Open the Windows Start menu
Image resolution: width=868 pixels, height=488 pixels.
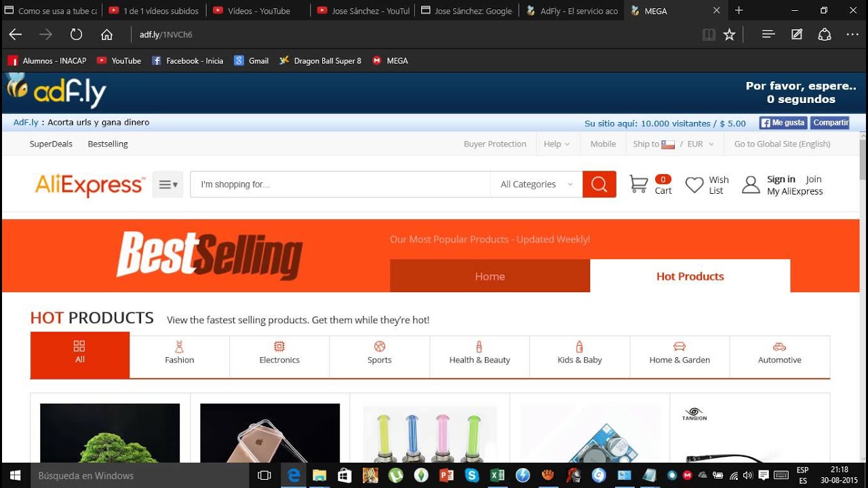15,475
